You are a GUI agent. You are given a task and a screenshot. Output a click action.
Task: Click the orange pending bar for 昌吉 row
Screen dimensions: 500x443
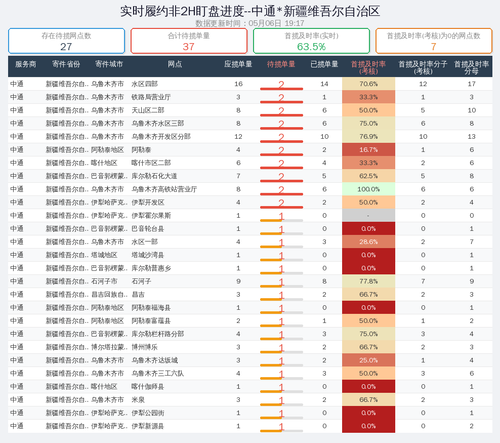tap(271, 299)
